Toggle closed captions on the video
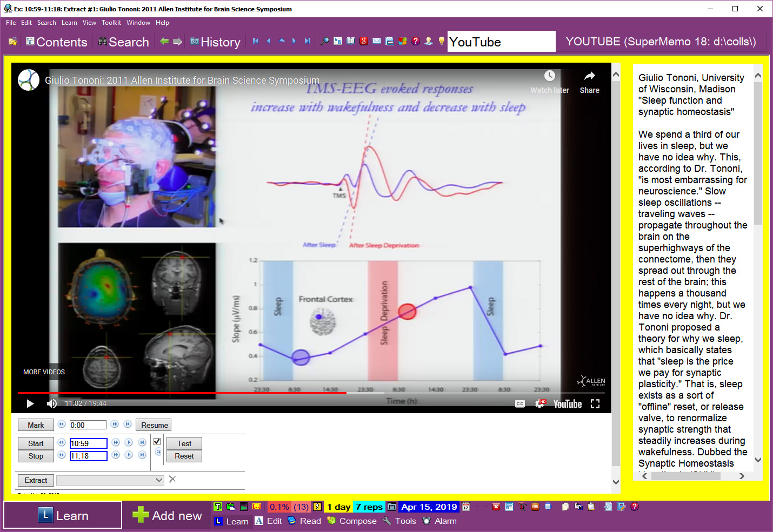This screenshot has height=532, width=773. 520,403
